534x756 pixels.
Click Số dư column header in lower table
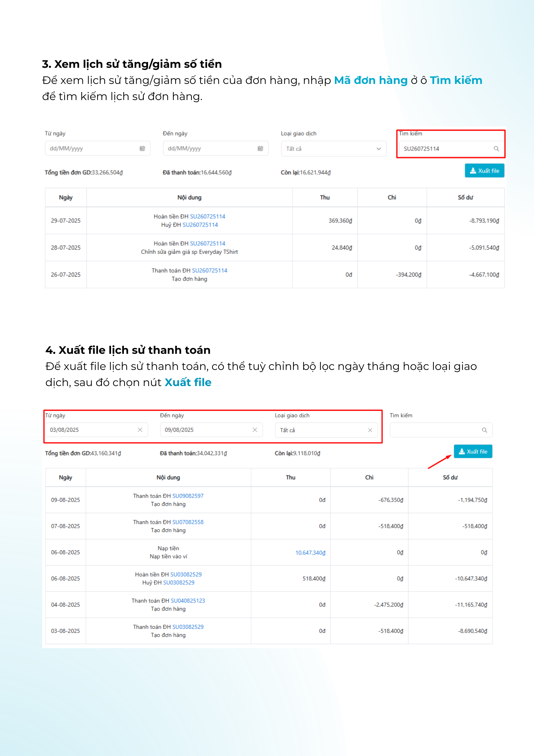tap(450, 478)
